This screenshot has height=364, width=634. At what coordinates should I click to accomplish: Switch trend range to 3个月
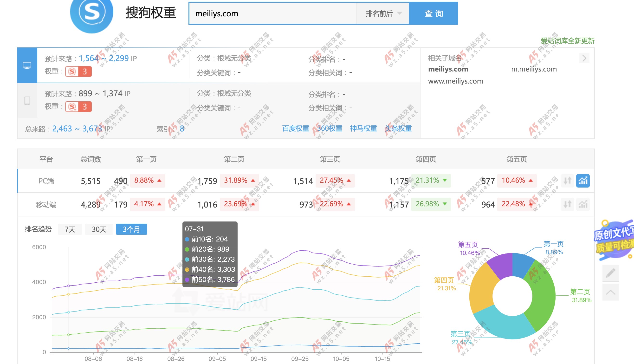[x=131, y=229]
